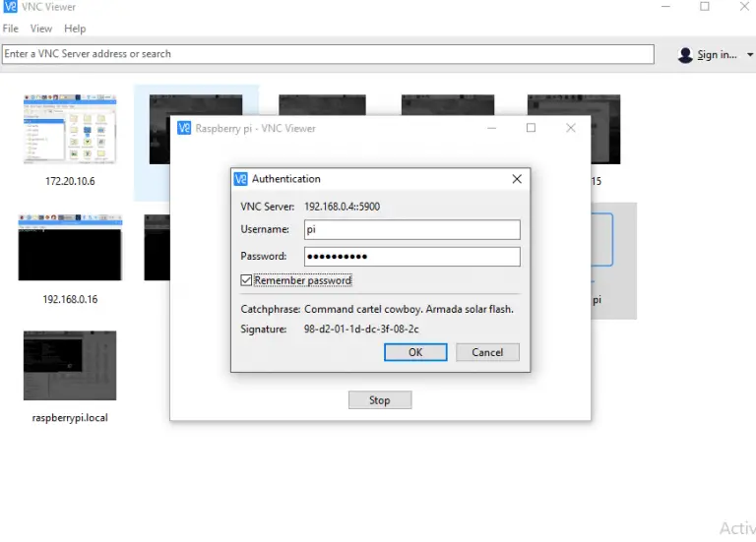Image resolution: width=756 pixels, height=542 pixels.
Task: Minimize the Raspberry pi VNC Viewer window
Action: pyautogui.click(x=492, y=128)
